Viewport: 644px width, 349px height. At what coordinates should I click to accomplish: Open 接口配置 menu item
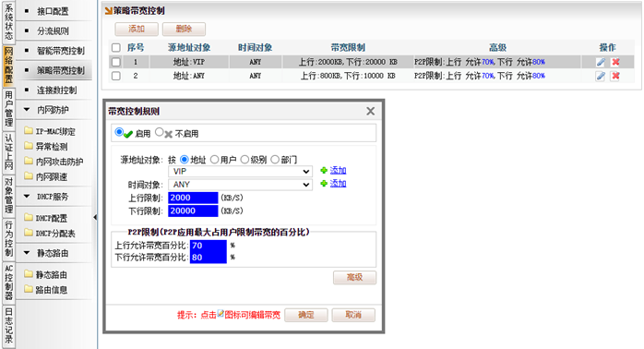[x=54, y=11]
